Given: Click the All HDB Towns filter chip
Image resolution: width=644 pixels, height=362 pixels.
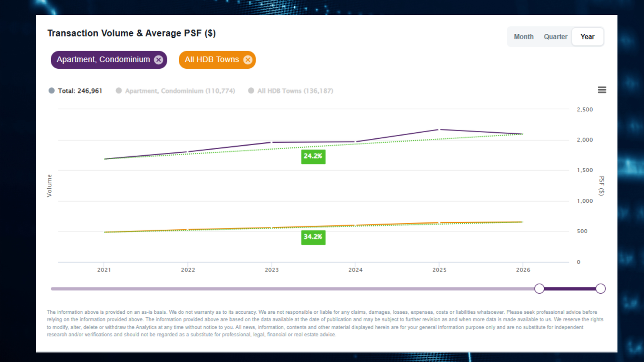Looking at the screenshot, I should click(x=211, y=60).
